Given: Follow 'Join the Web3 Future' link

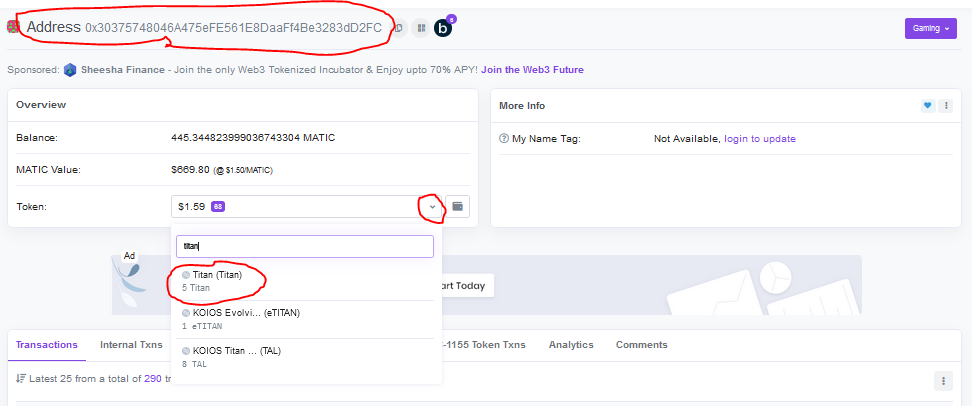Looking at the screenshot, I should click(532, 70).
